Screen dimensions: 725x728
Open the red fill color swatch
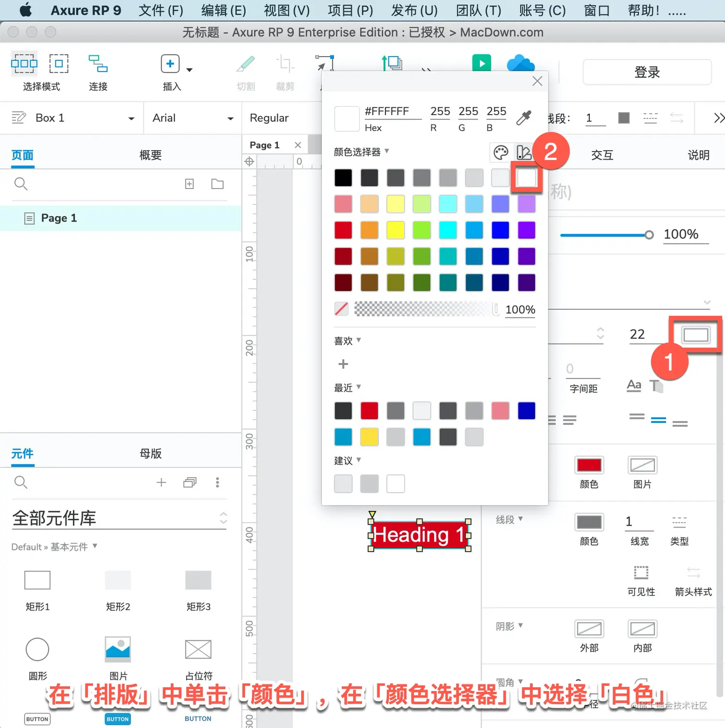(x=589, y=465)
